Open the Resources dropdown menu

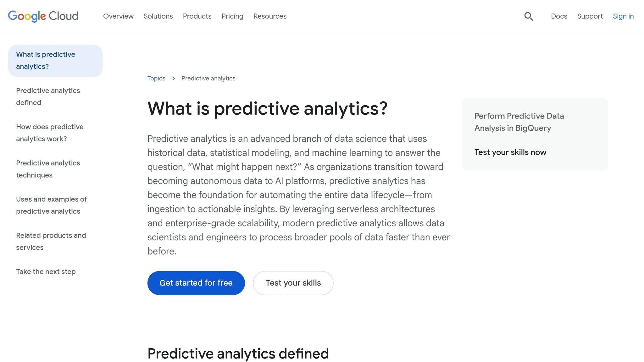[269, 16]
